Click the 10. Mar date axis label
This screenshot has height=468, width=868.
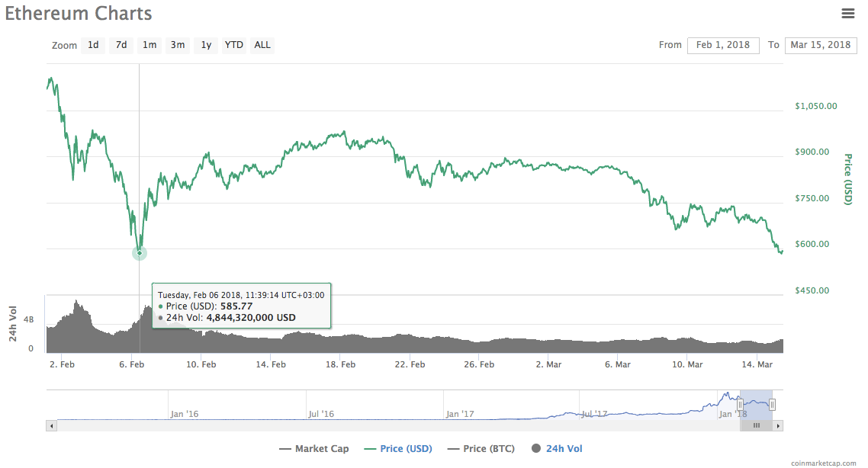pos(687,364)
